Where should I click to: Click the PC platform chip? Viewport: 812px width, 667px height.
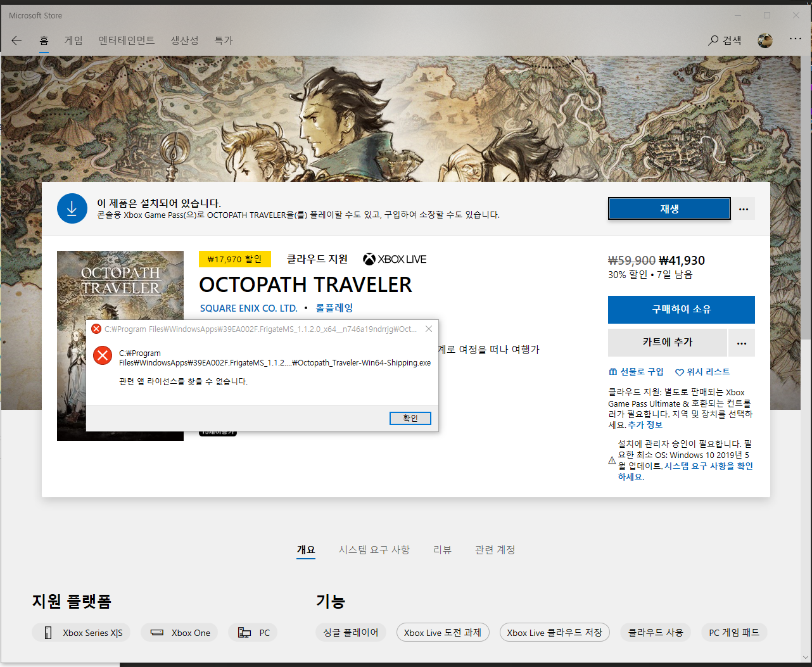point(253,633)
